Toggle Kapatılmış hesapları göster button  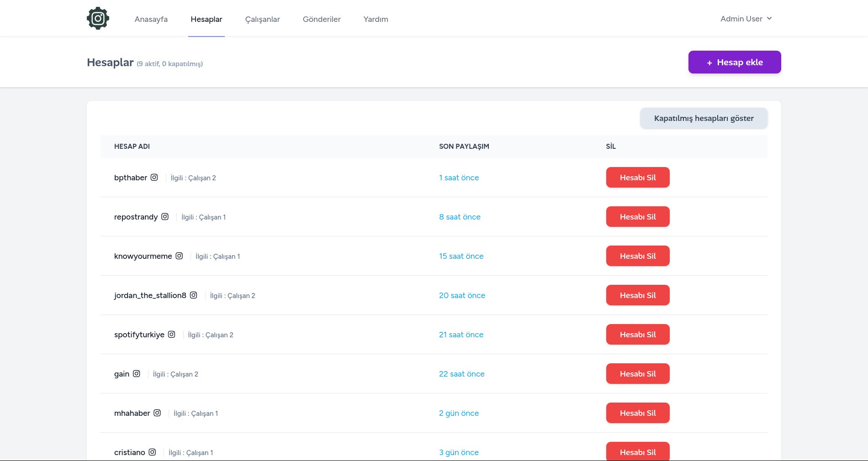pyautogui.click(x=704, y=118)
